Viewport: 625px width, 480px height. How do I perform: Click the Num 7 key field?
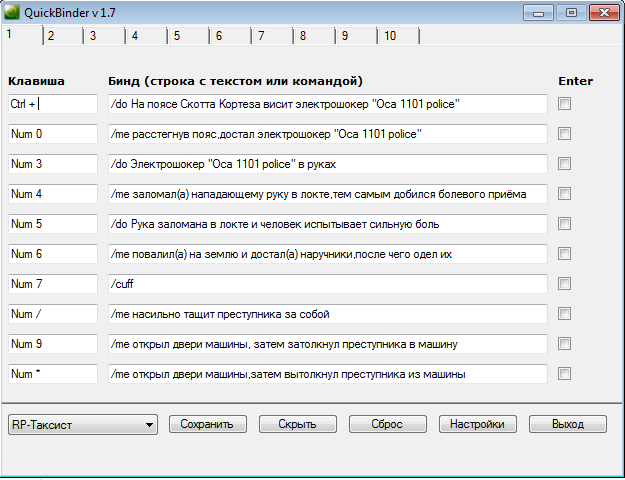tap(53, 284)
